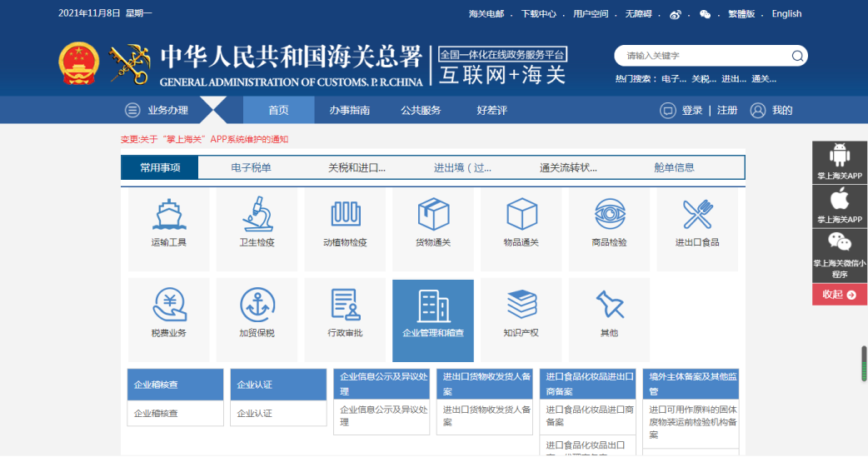The height and width of the screenshot is (457, 868).
Task: Open the 货物通关 box icon tile
Action: [433, 215]
